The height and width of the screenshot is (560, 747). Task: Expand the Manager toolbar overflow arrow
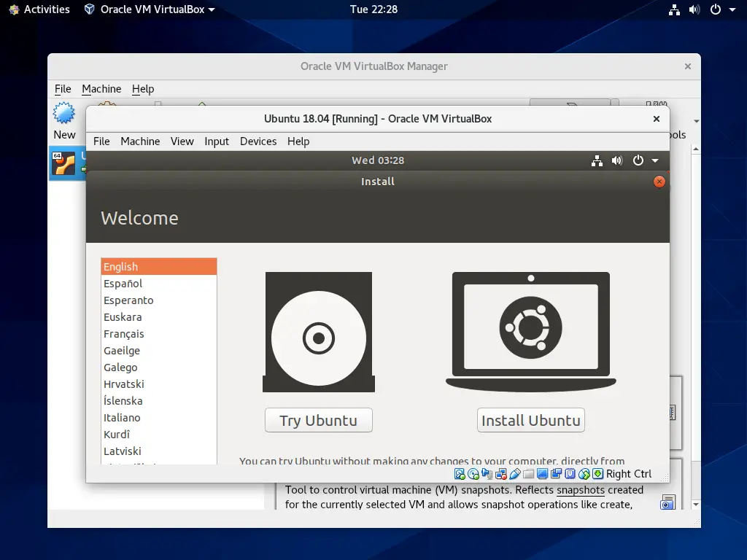coord(697,122)
